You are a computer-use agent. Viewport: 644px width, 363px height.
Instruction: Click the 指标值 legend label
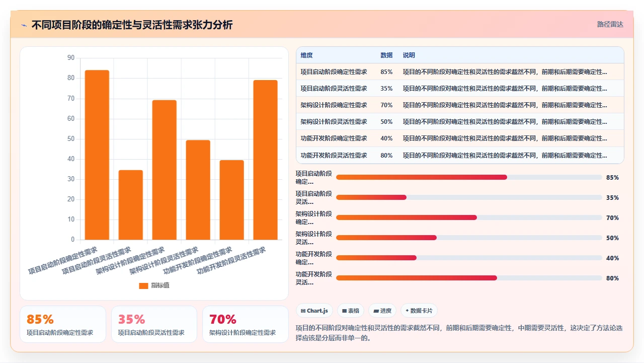tap(160, 285)
